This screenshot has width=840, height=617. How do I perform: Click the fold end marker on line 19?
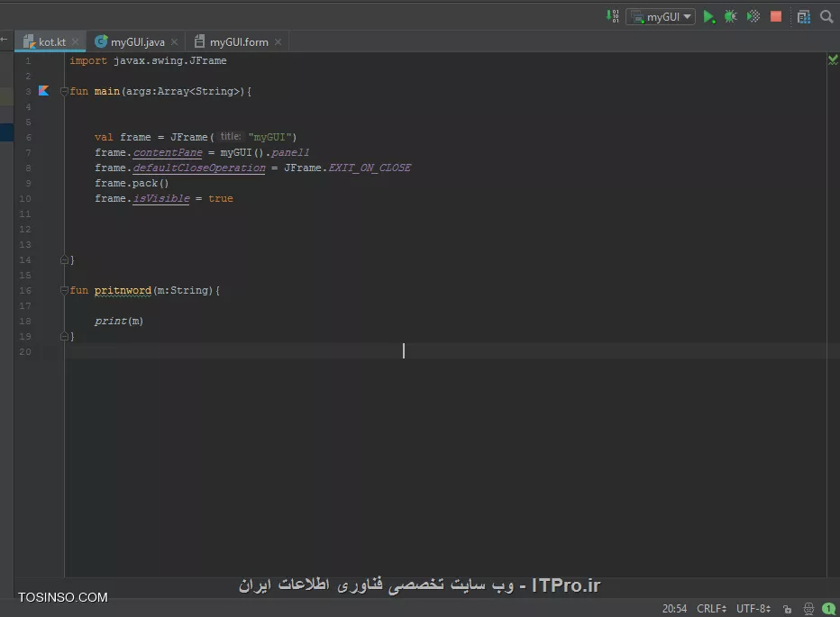[64, 336]
